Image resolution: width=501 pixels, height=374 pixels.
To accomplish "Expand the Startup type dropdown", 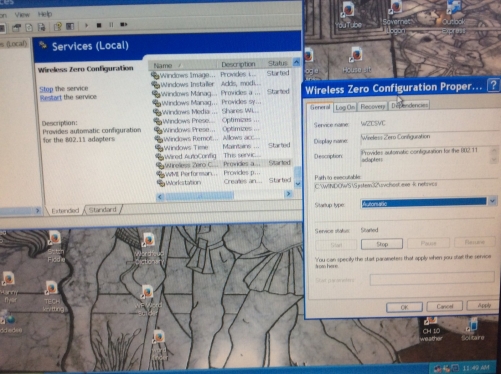I will (x=492, y=201).
